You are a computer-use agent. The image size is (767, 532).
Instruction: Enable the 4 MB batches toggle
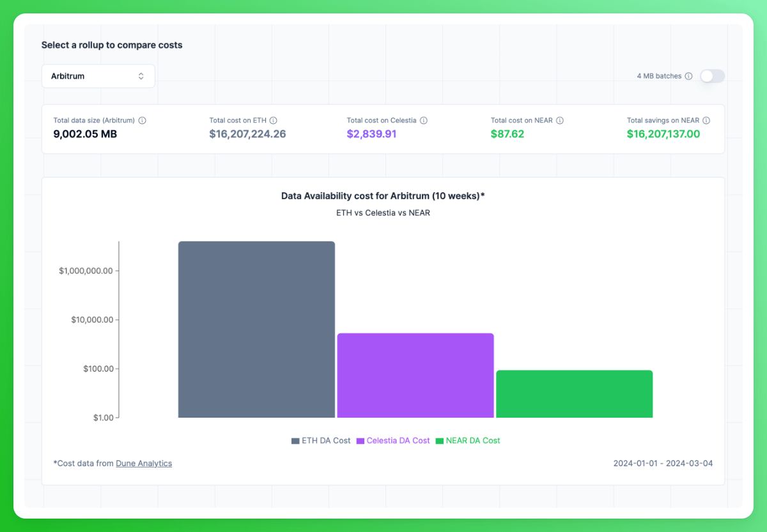pos(712,76)
